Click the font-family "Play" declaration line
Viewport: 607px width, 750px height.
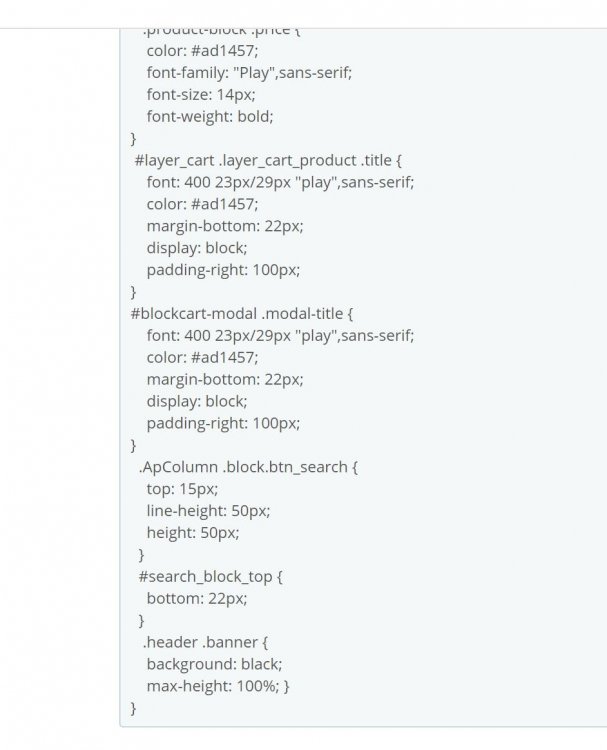pyautogui.click(x=249, y=72)
